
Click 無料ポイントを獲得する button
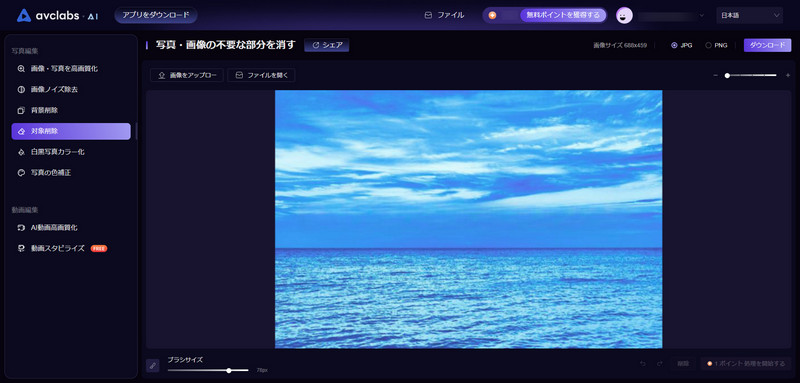563,15
